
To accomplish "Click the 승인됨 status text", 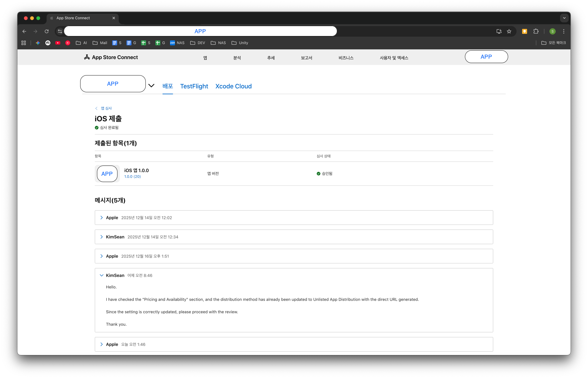I will click(327, 174).
